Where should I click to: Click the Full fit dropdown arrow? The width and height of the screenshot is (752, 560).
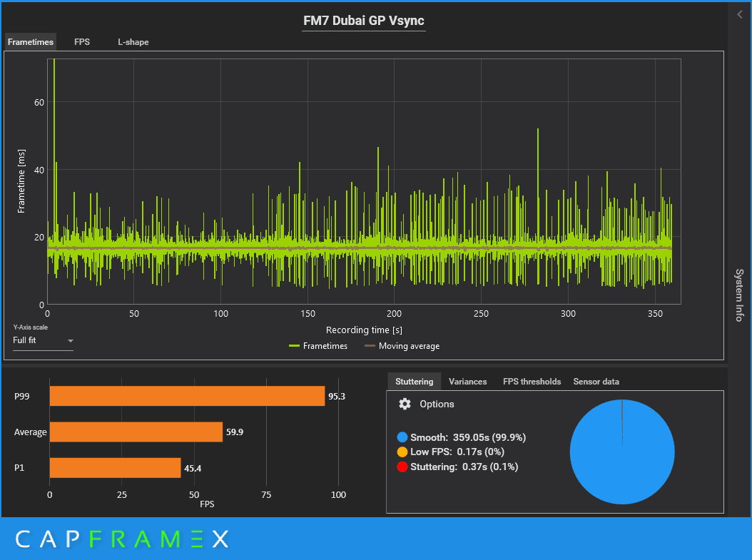71,341
